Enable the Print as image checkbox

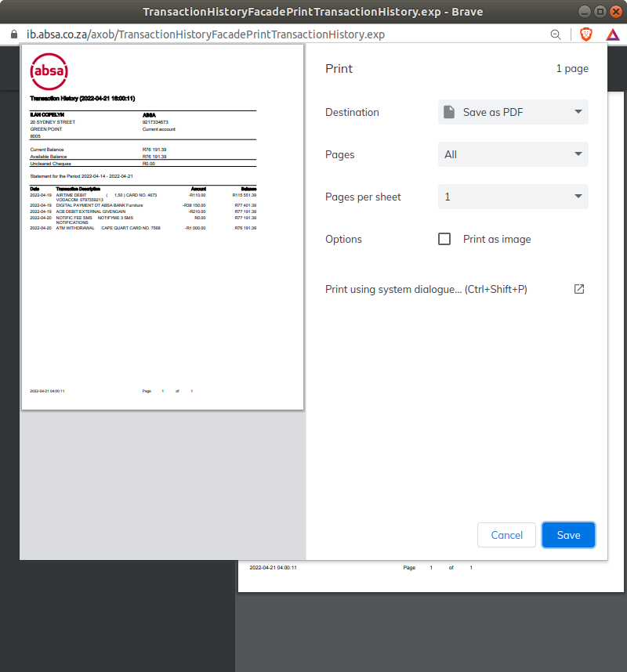point(444,239)
